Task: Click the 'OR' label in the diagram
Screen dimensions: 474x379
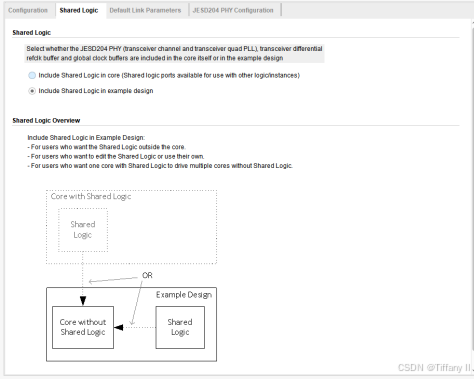Action: click(147, 275)
